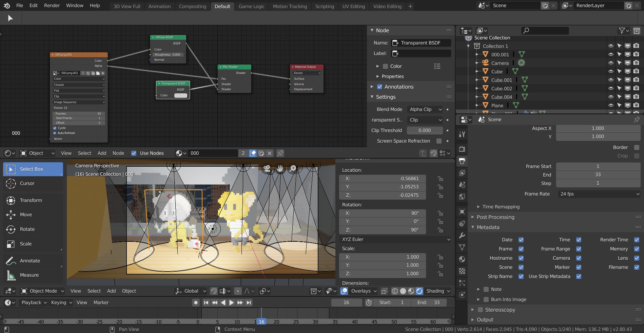This screenshot has width=644, height=333.
Task: Choose the Annotate tool
Action: pyautogui.click(x=33, y=261)
